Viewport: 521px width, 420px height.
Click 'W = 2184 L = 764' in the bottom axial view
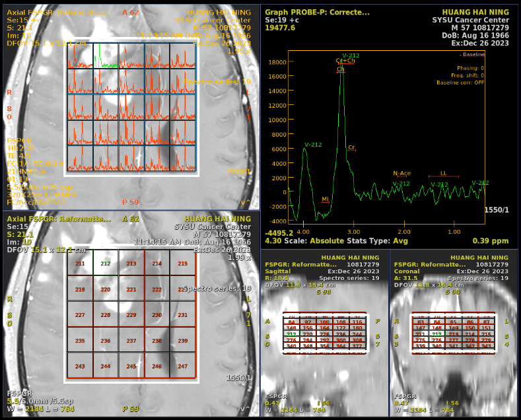40,409
